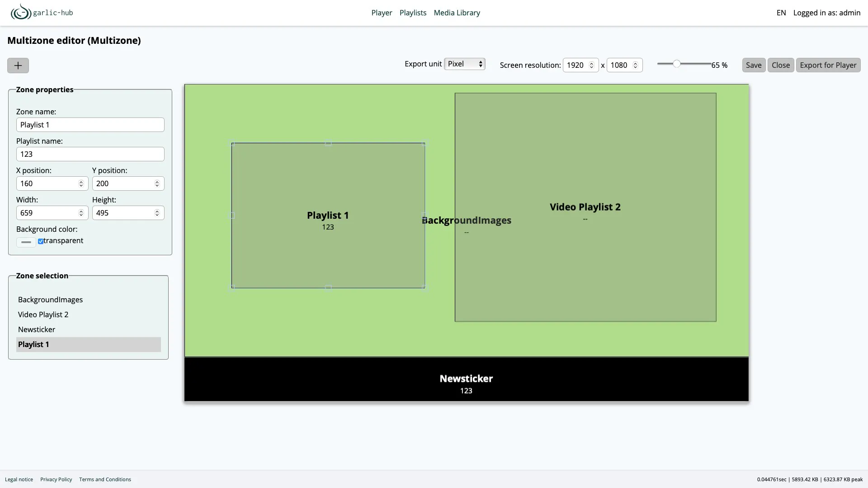Edit the Zone name field
Screen dimensions: 868x488
tap(90, 125)
